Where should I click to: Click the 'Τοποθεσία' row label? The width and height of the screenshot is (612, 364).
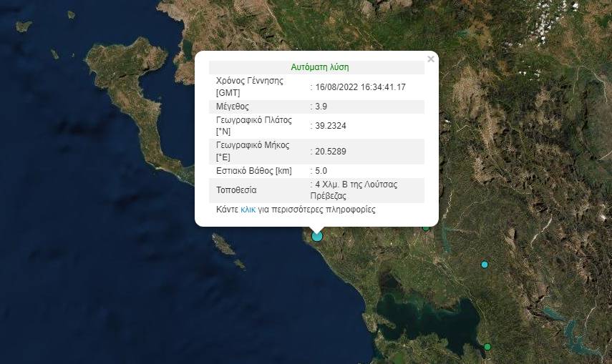236,190
